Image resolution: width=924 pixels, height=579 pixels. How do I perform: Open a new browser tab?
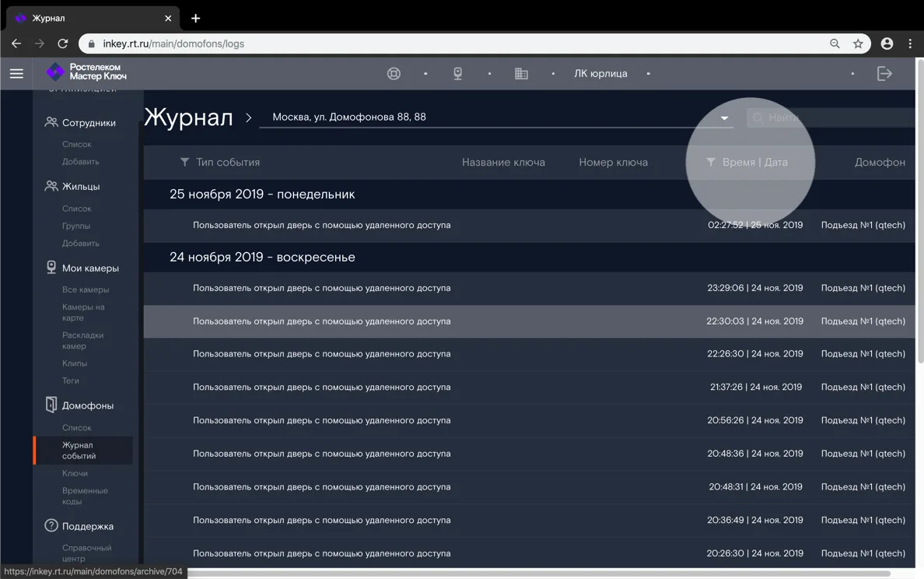pyautogui.click(x=196, y=18)
